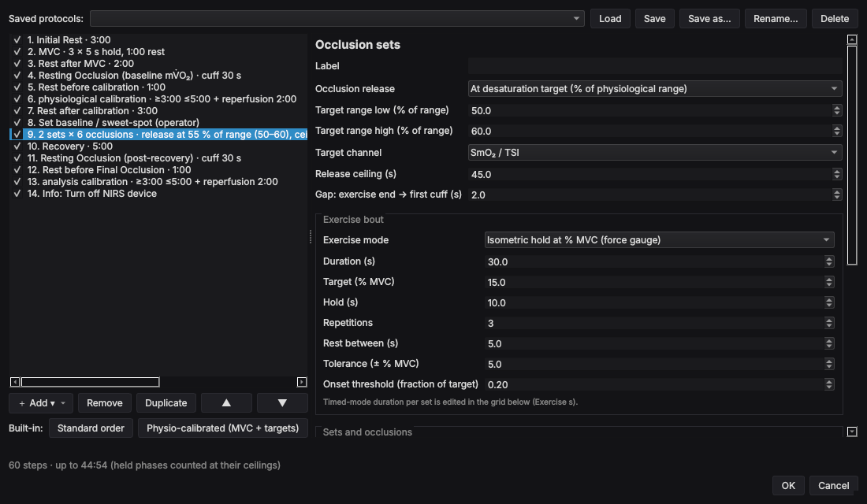Uncheck step 1 Initial Rest
867x504 pixels.
pos(17,40)
